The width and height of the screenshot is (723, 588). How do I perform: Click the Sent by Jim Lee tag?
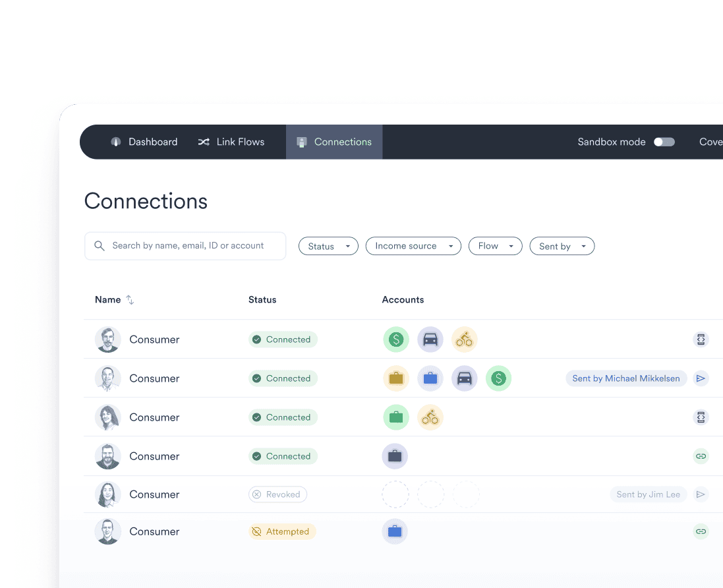649,494
